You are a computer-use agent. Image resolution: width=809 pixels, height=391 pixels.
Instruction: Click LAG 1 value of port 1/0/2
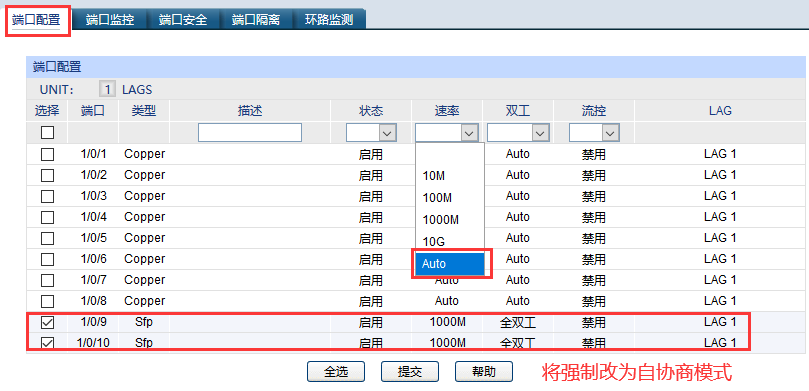[x=720, y=175]
